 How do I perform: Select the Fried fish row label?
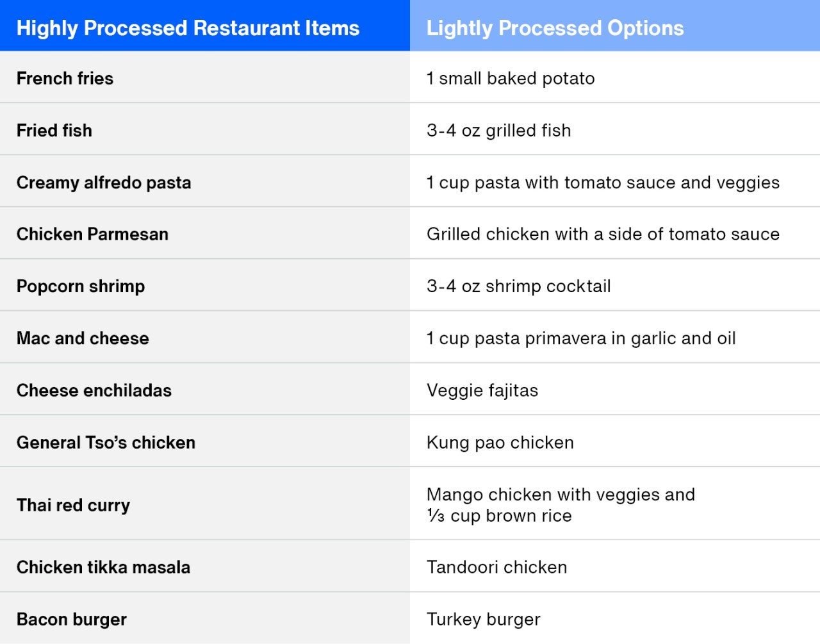(54, 130)
